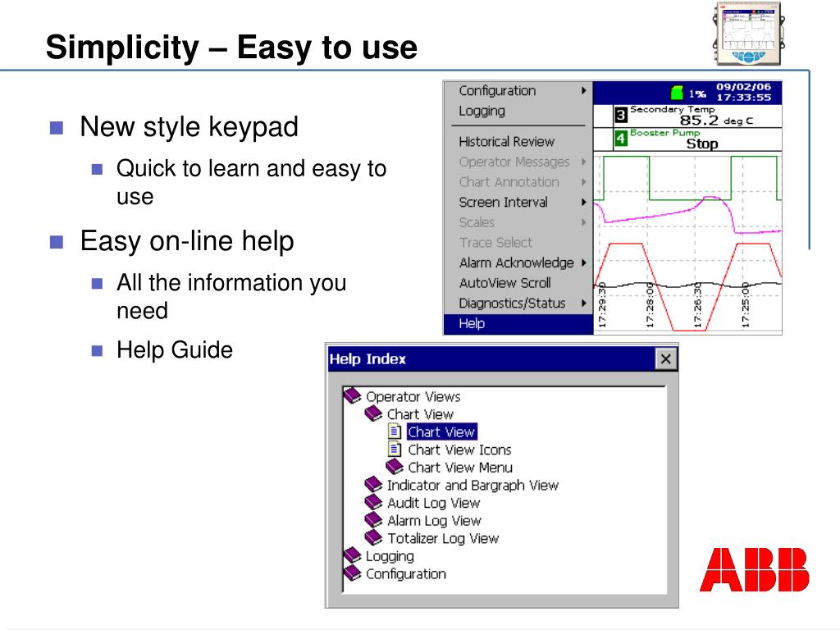The image size is (840, 630).
Task: Click Chart View Icons page icon
Action: click(x=395, y=449)
